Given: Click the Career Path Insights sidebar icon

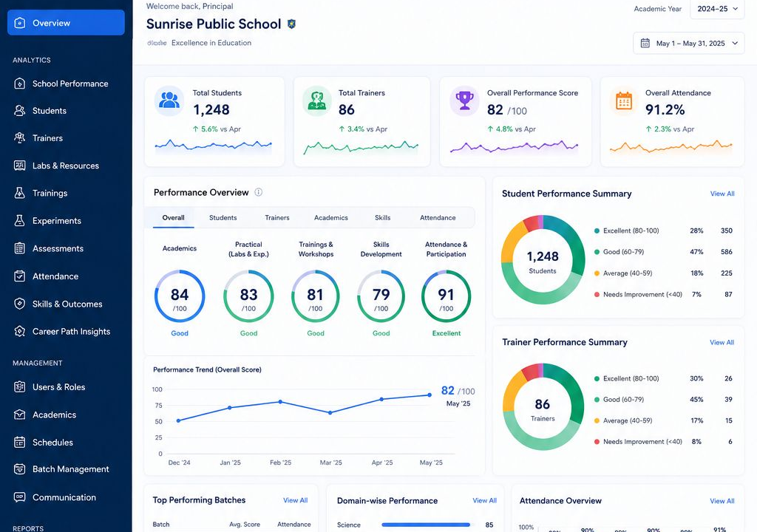Looking at the screenshot, I should pos(20,331).
